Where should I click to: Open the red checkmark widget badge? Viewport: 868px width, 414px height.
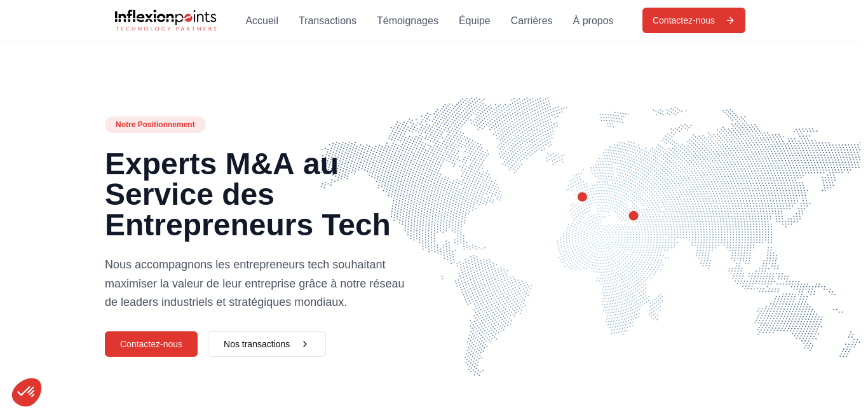[27, 392]
